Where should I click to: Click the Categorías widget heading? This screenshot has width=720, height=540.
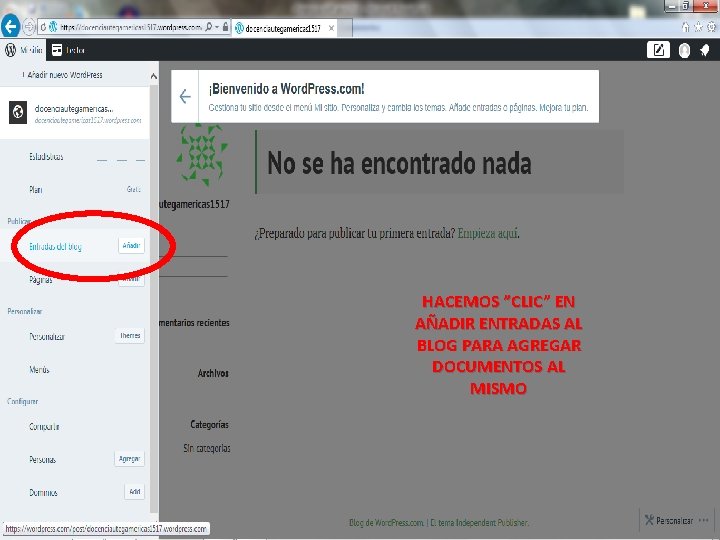pos(209,425)
